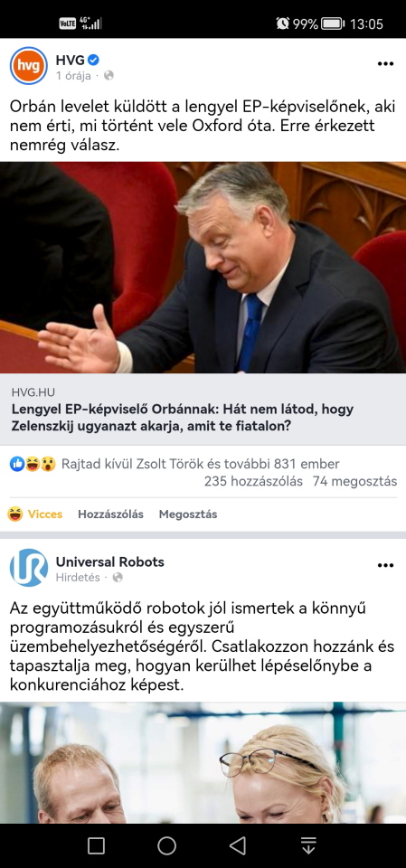Screen dimensions: 406x868
Task: Tap the Android home circle button
Action: [x=166, y=845]
